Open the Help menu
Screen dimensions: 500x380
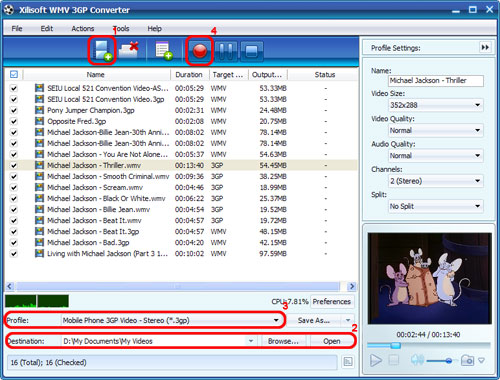tap(155, 29)
